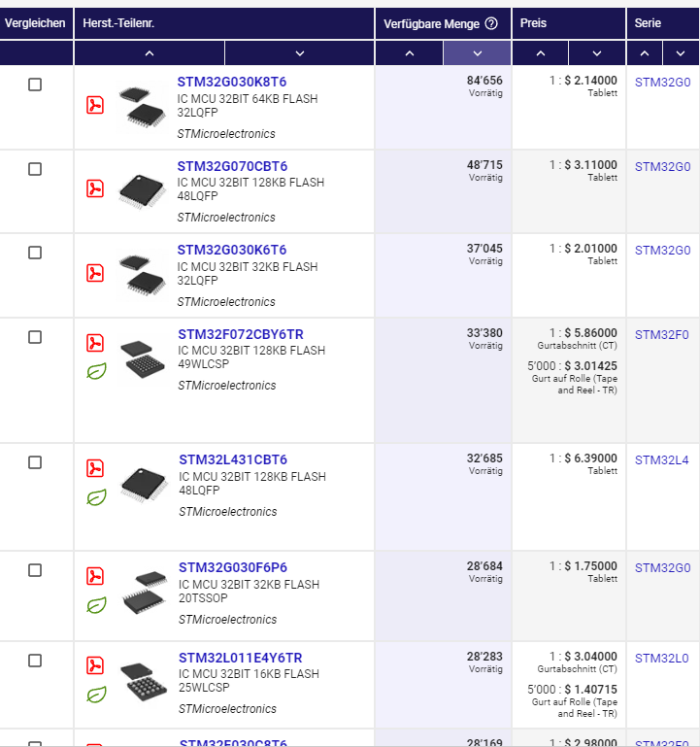
Task: View product image of STM32L011E4Y6TR
Action: (x=144, y=682)
